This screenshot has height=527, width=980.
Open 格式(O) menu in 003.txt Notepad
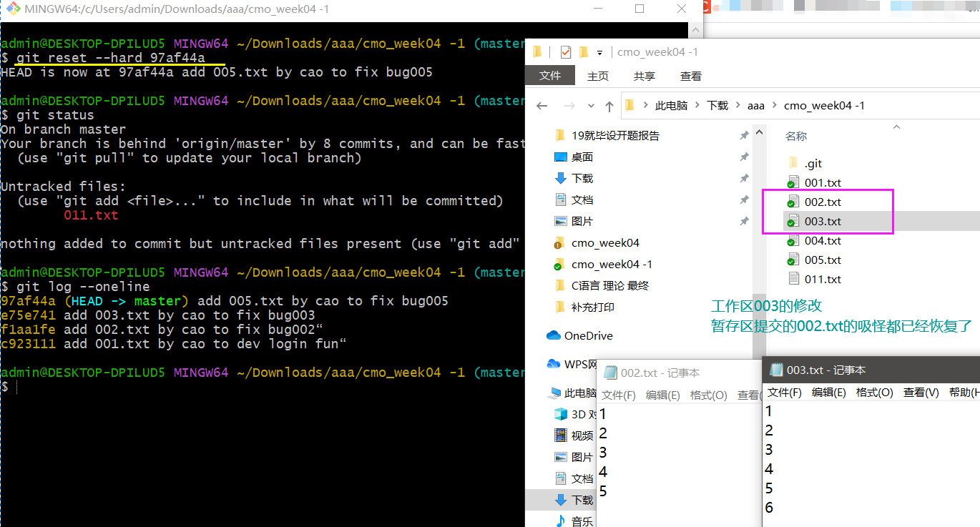(875, 393)
